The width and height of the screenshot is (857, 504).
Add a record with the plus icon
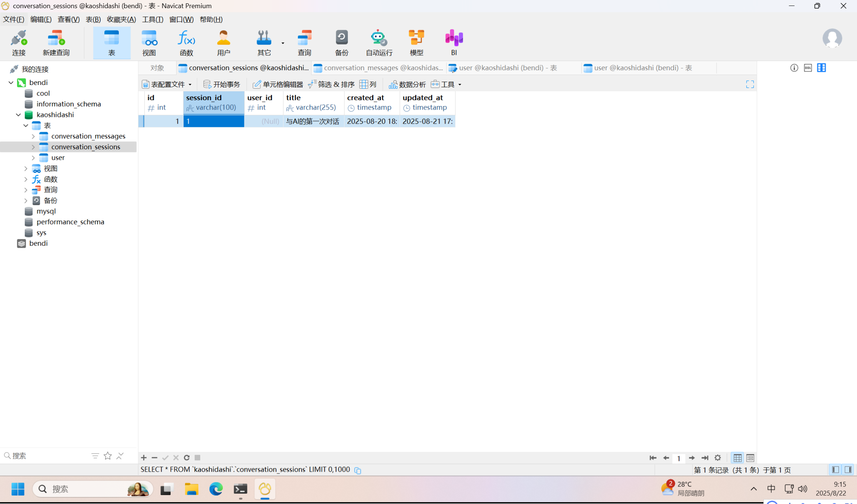click(144, 458)
